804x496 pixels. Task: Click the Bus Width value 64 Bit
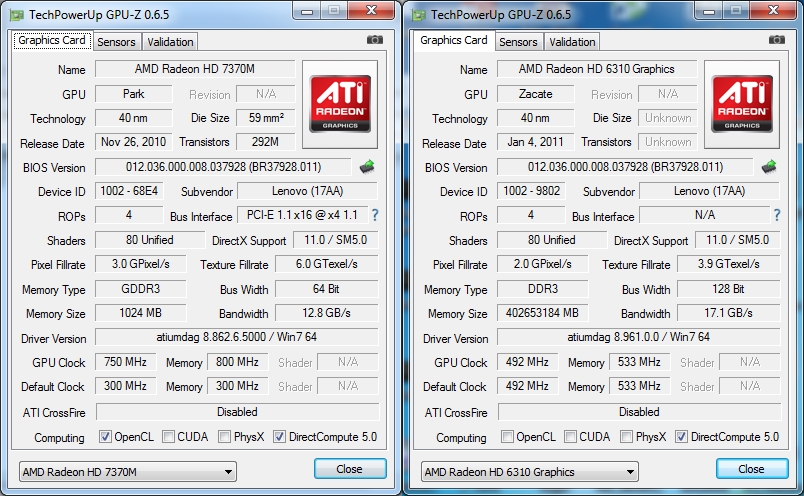(x=327, y=289)
